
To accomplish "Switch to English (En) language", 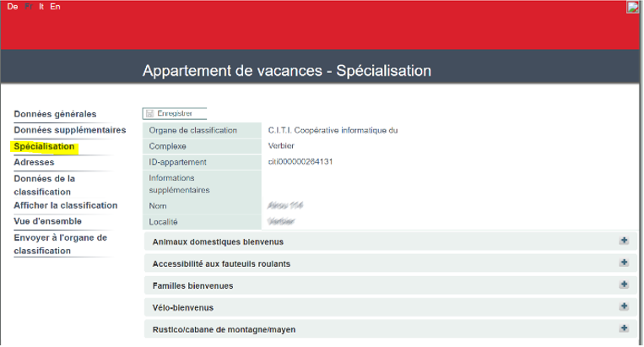I will [x=55, y=7].
